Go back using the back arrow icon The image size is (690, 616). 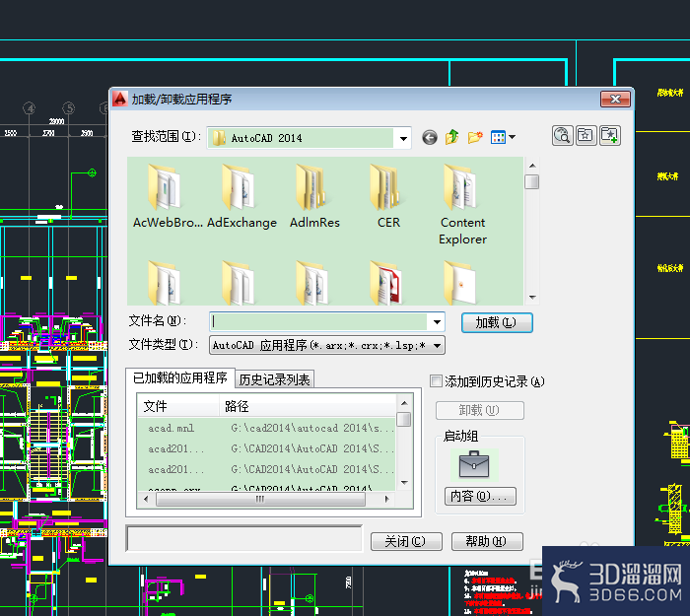click(x=430, y=138)
